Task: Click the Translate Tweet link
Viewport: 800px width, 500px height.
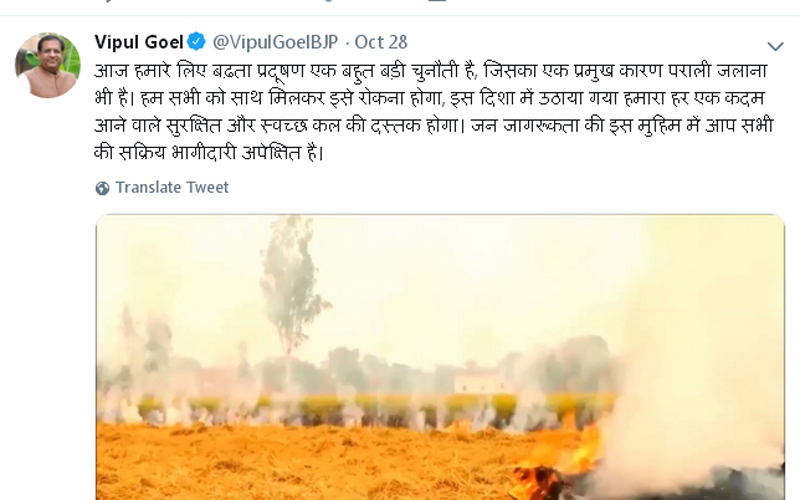Action: (172, 187)
